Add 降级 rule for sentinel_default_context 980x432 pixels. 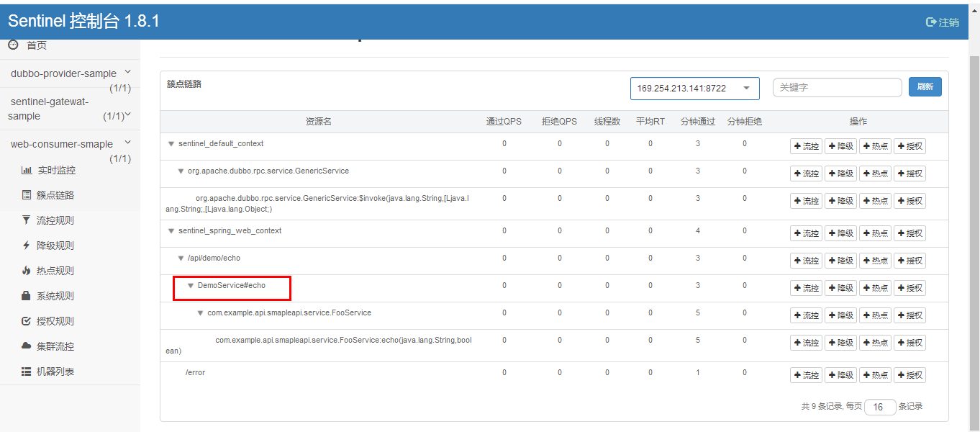click(840, 146)
